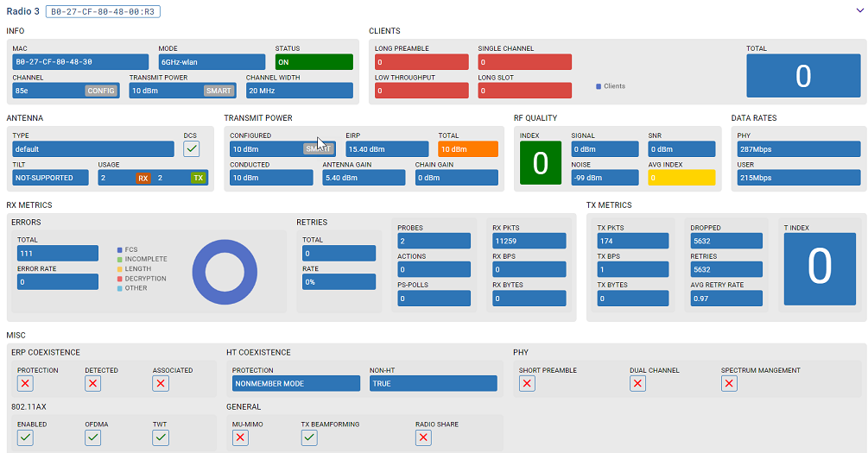Click the FCS legend color swatch
The image size is (868, 453).
120,249
